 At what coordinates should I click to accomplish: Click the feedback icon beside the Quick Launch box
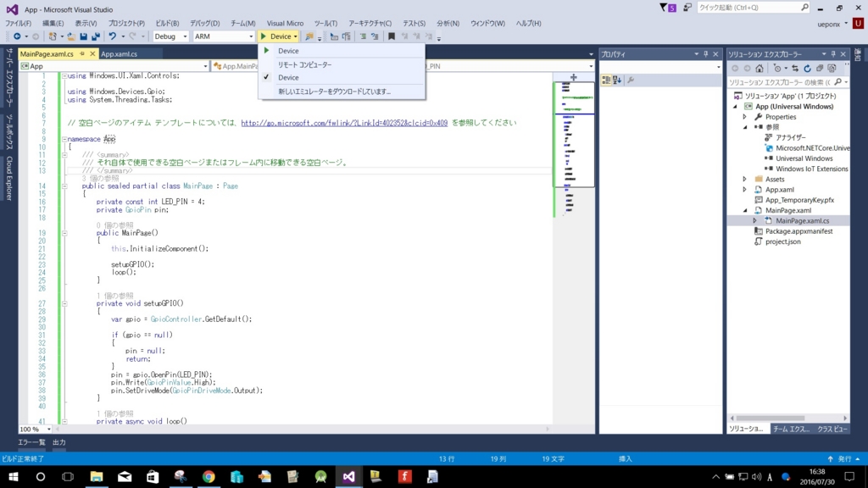(x=687, y=8)
